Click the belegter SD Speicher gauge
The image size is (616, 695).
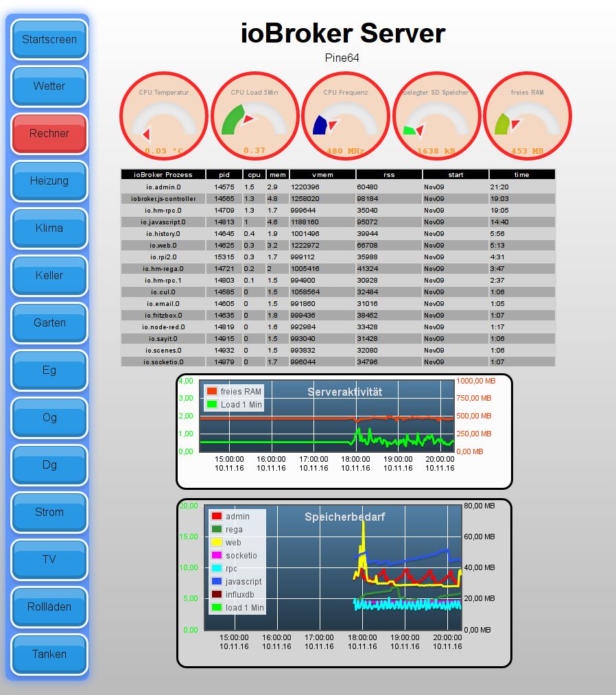[436, 116]
